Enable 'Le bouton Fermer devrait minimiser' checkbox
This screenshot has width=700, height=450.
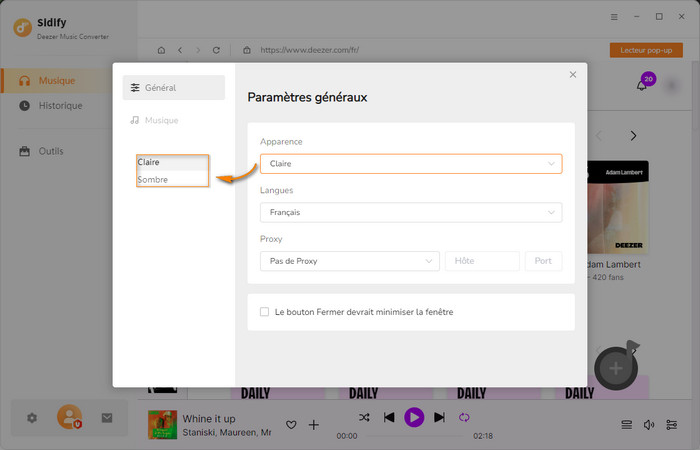click(x=265, y=312)
